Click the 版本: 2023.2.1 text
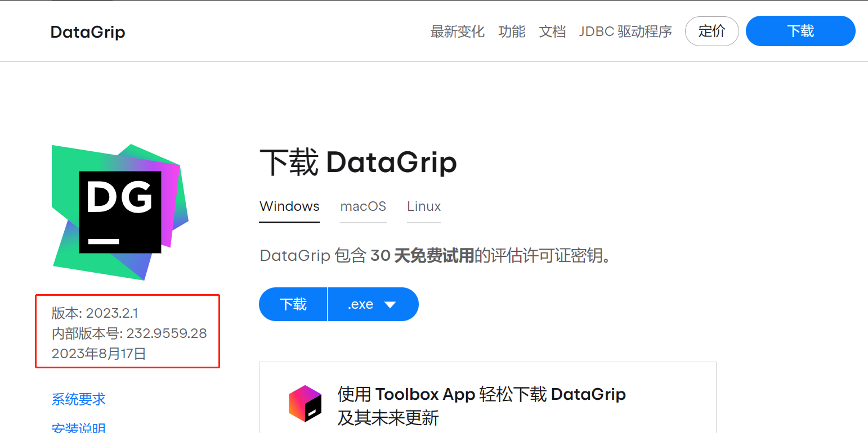This screenshot has width=868, height=433. click(x=95, y=313)
